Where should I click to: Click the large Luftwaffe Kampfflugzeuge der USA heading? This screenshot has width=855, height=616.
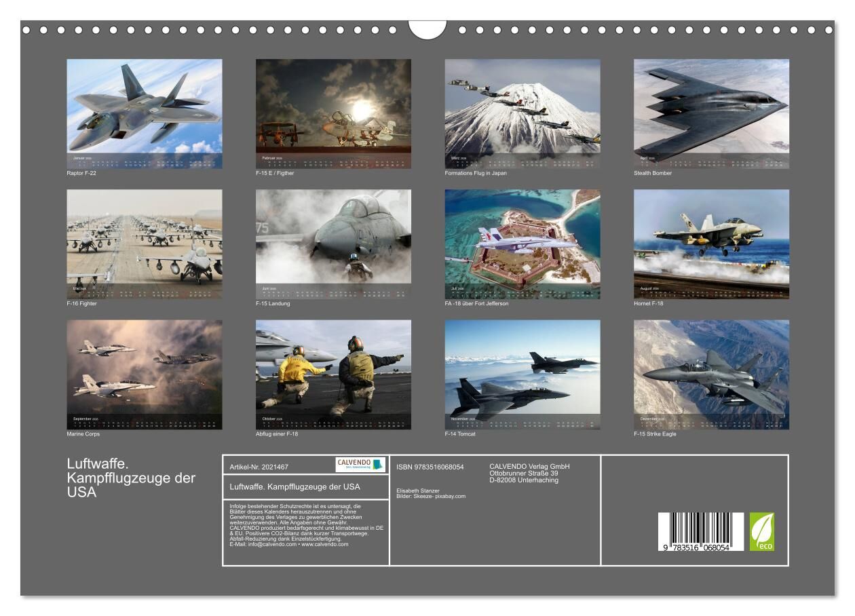tap(131, 478)
